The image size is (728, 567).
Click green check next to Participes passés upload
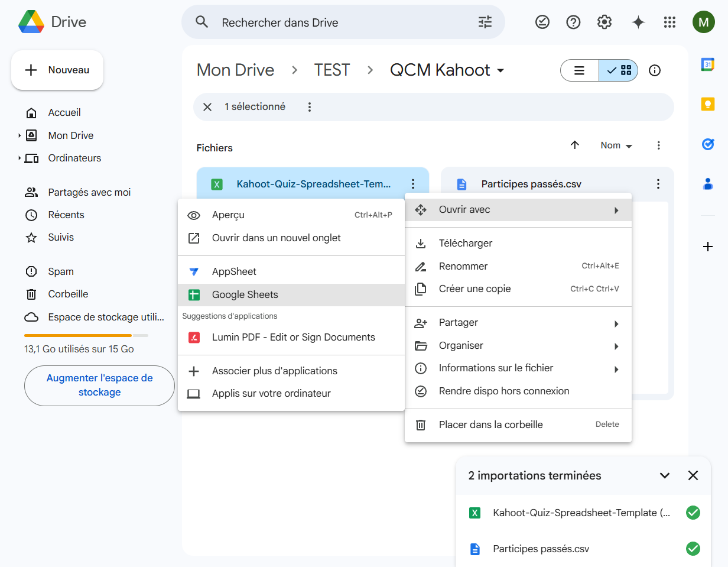coord(693,549)
